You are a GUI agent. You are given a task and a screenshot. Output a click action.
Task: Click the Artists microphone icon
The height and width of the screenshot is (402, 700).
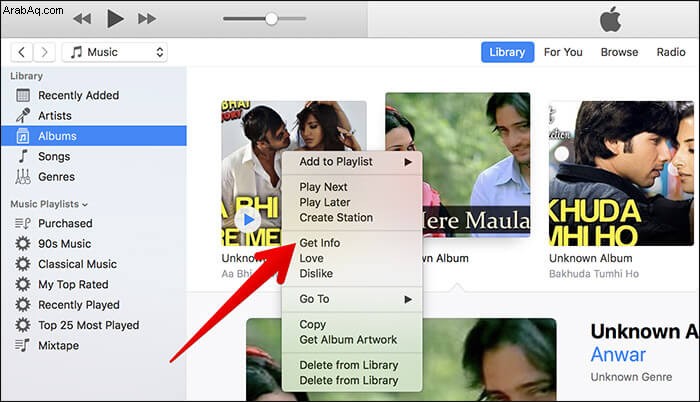point(23,116)
